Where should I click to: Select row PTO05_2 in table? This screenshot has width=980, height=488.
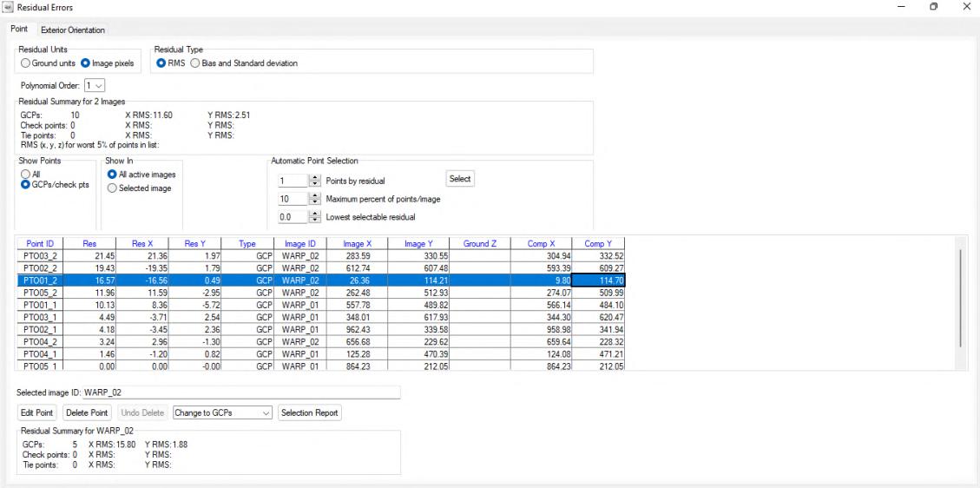pyautogui.click(x=320, y=293)
